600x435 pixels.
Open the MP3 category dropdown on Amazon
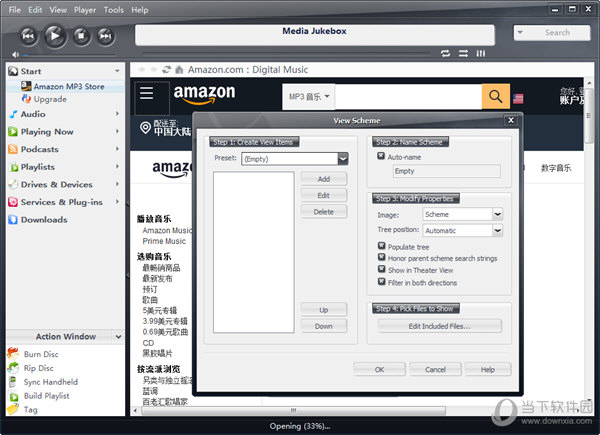coord(308,97)
